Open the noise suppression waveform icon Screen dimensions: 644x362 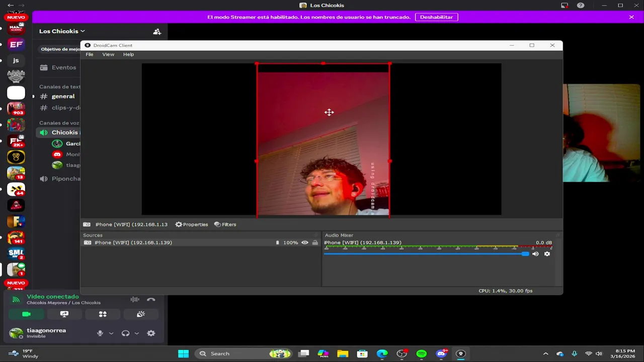[x=135, y=300]
